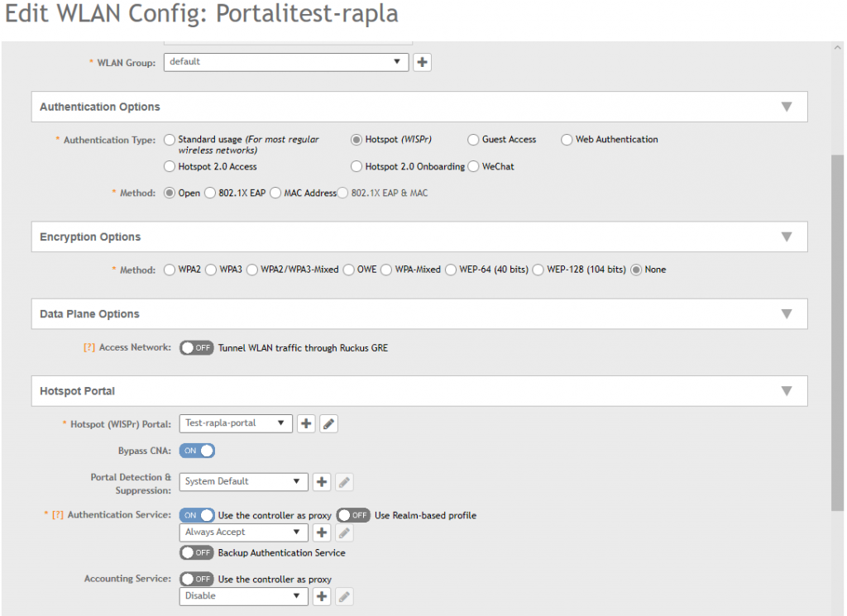This screenshot has width=847, height=616.
Task: Click plus icon next to WLAN Group
Action: (422, 62)
